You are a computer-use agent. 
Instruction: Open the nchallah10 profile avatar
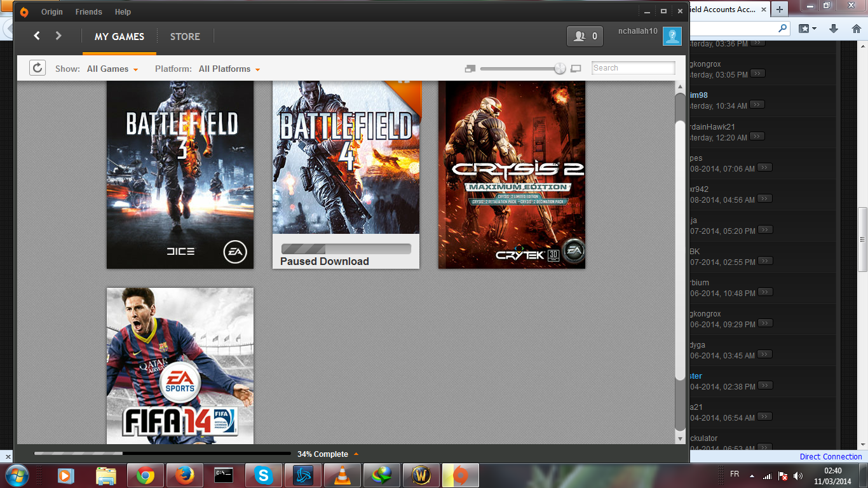pos(672,36)
